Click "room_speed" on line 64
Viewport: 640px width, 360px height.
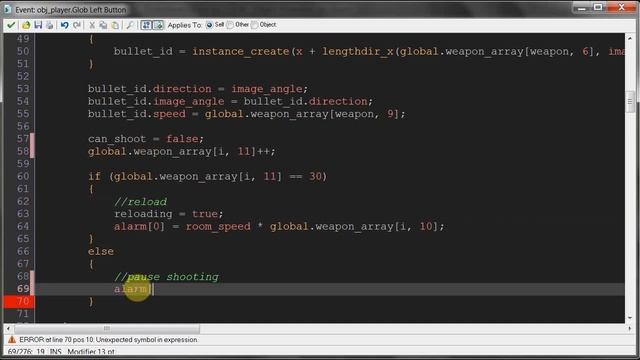click(x=218, y=227)
